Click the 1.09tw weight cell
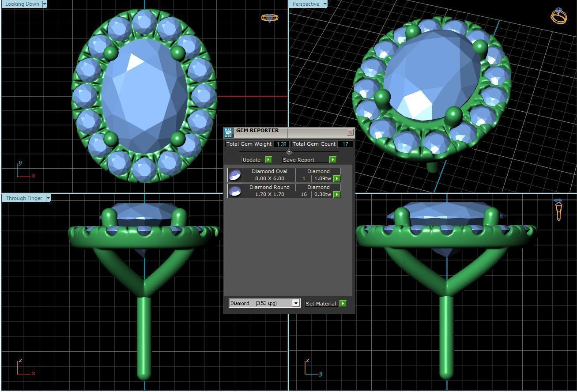Screen dimensions: 577x392 click(322, 178)
